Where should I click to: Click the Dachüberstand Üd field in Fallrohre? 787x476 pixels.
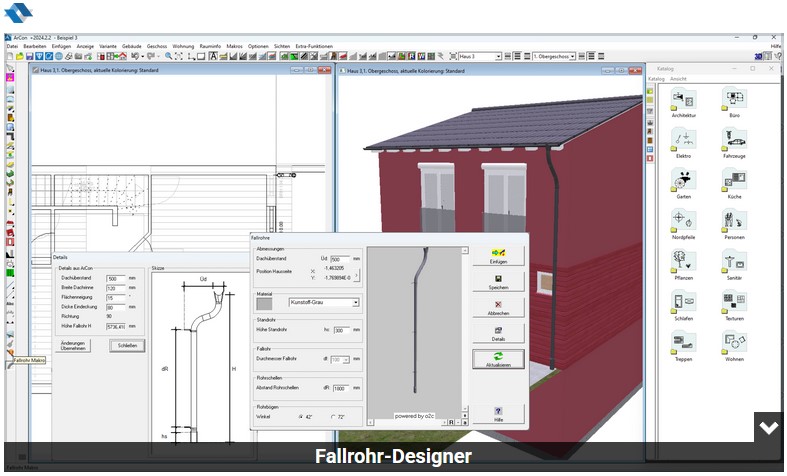coord(340,259)
